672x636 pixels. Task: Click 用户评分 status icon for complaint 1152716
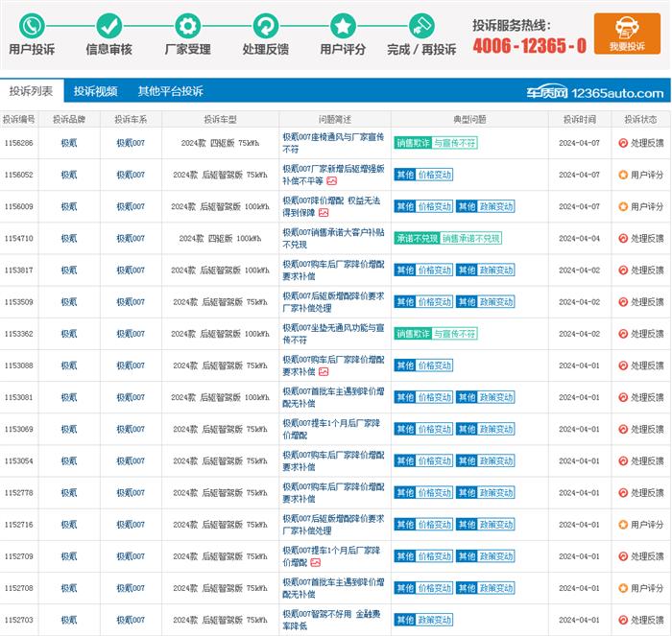[x=623, y=524]
